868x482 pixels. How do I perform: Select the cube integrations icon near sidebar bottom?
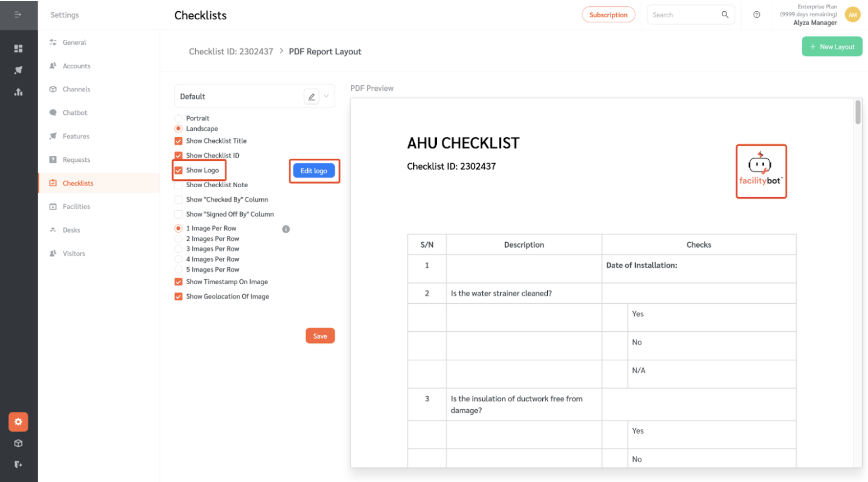pos(19,443)
